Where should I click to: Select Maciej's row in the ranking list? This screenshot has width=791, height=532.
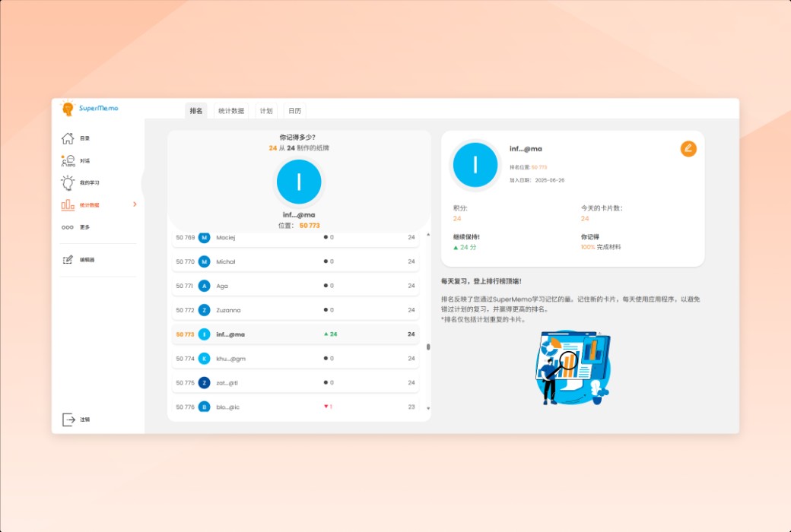[295, 236]
